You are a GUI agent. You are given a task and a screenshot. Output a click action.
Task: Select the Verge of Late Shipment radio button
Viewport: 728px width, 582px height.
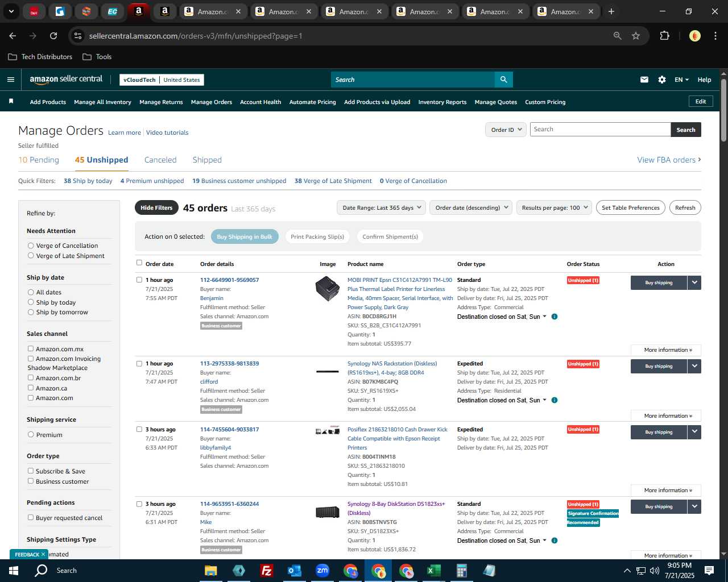31,256
